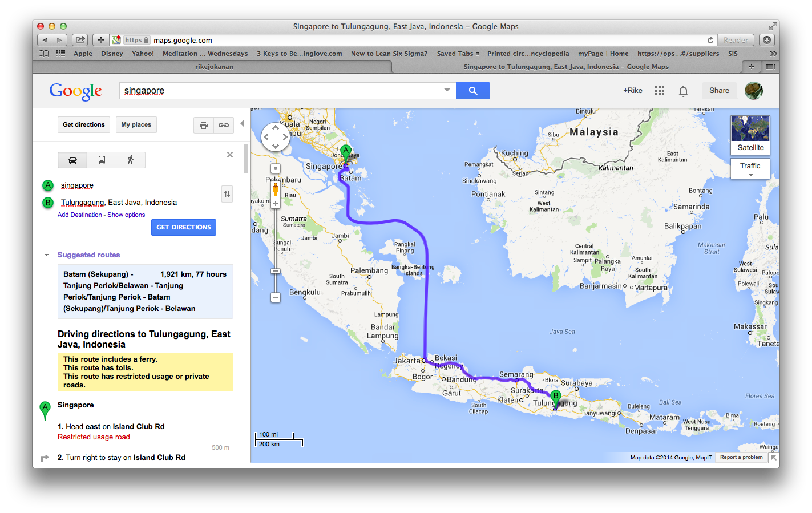Click the Show options link
The width and height of the screenshot is (812, 513).
click(126, 215)
